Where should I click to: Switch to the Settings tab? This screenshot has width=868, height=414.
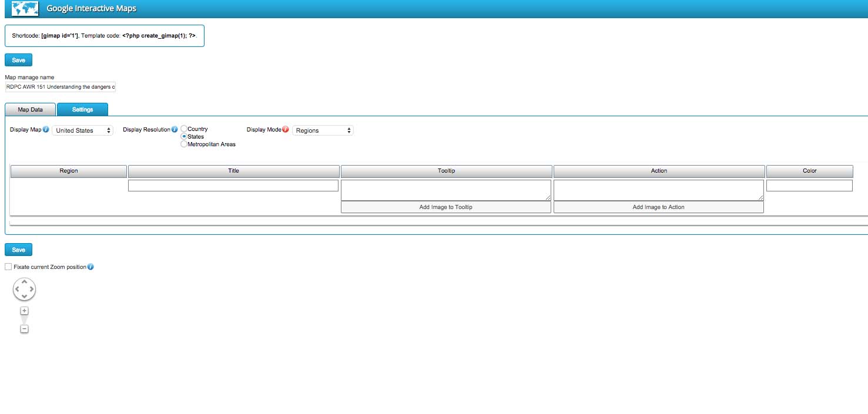[82, 109]
